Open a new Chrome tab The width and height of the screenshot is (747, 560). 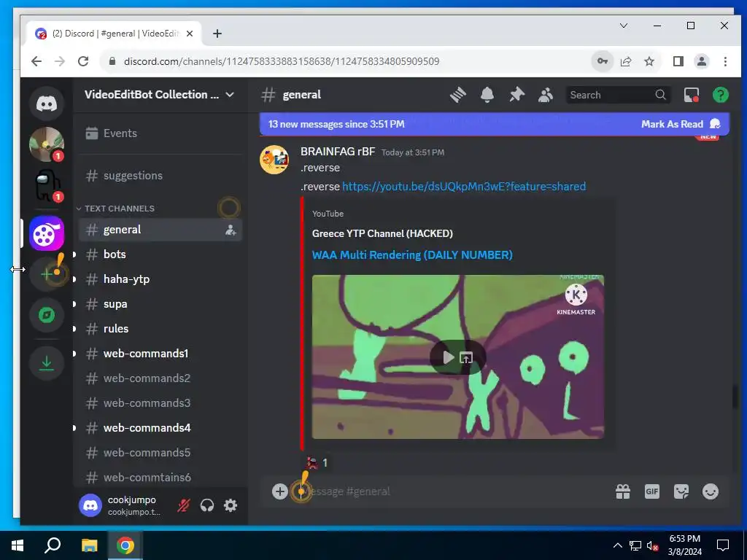point(217,34)
